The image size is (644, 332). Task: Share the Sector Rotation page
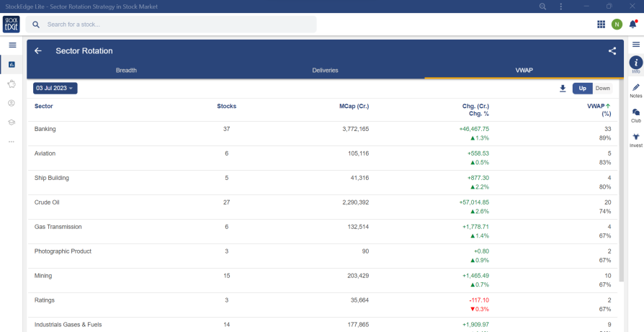coord(612,51)
